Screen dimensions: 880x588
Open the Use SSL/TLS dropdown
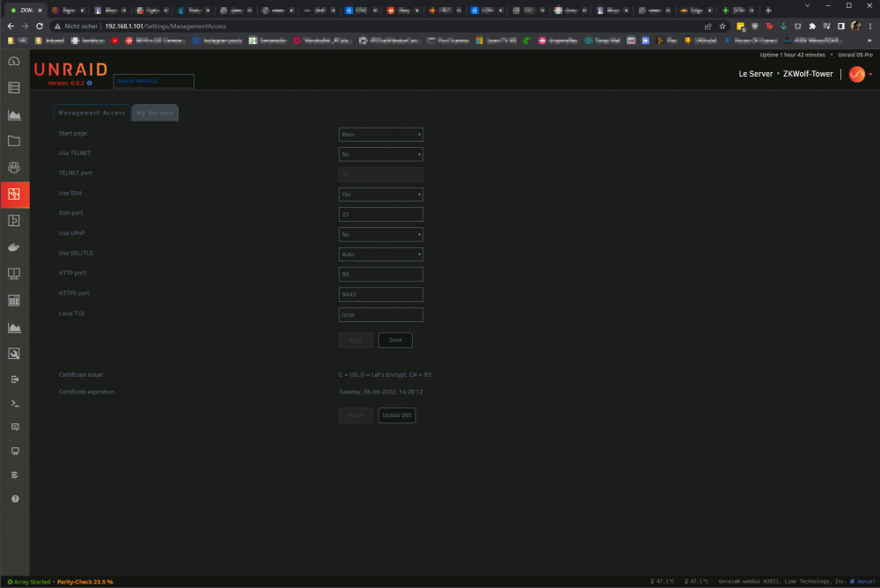point(380,254)
